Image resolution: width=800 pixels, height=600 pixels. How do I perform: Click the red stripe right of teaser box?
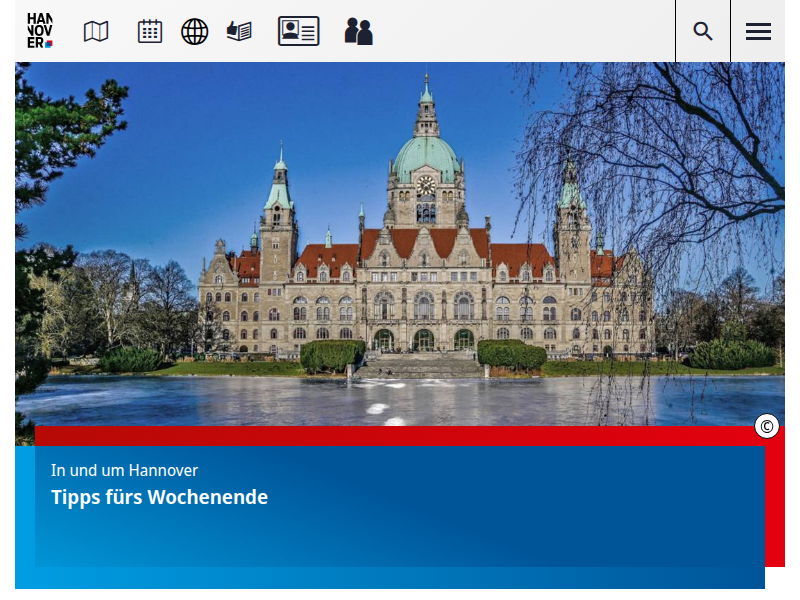pyautogui.click(x=775, y=500)
